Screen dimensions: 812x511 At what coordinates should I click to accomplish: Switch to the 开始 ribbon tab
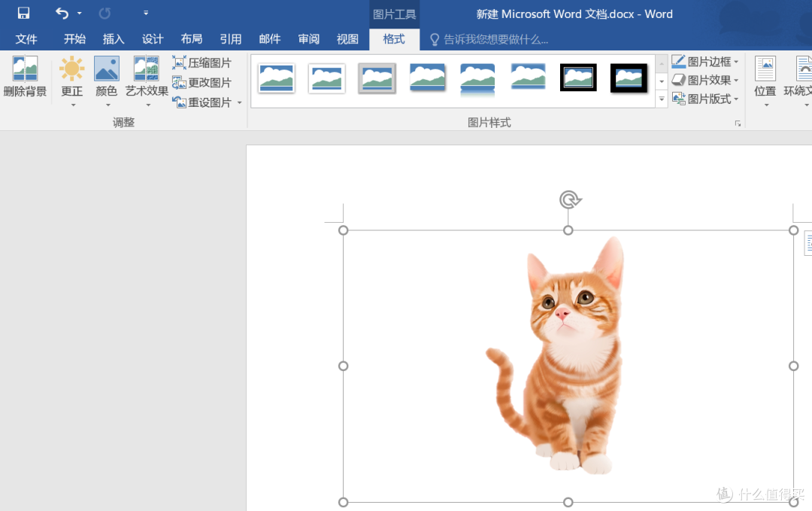pos(74,39)
